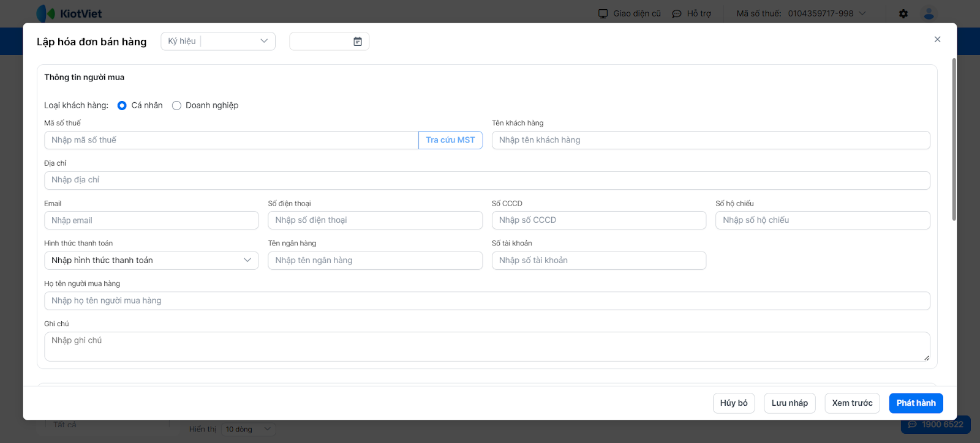
Task: Select the Cá nhân radio button
Action: point(122,106)
